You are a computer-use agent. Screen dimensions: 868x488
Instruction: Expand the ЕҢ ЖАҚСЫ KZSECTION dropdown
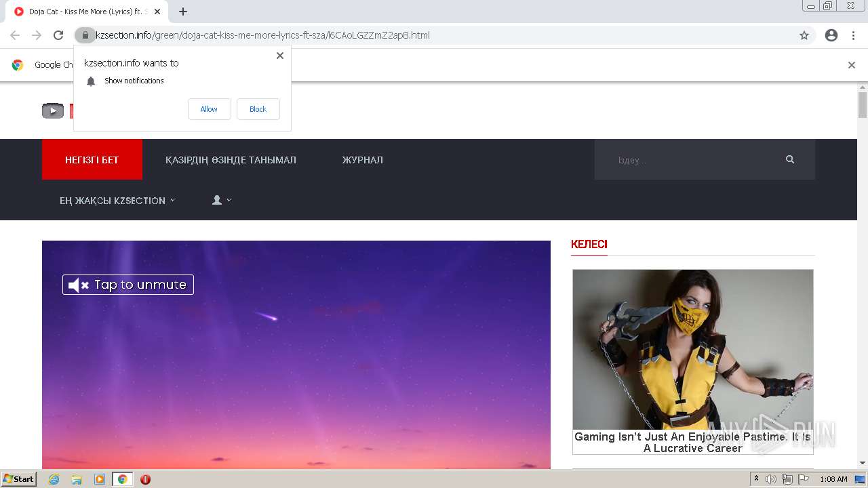click(117, 201)
